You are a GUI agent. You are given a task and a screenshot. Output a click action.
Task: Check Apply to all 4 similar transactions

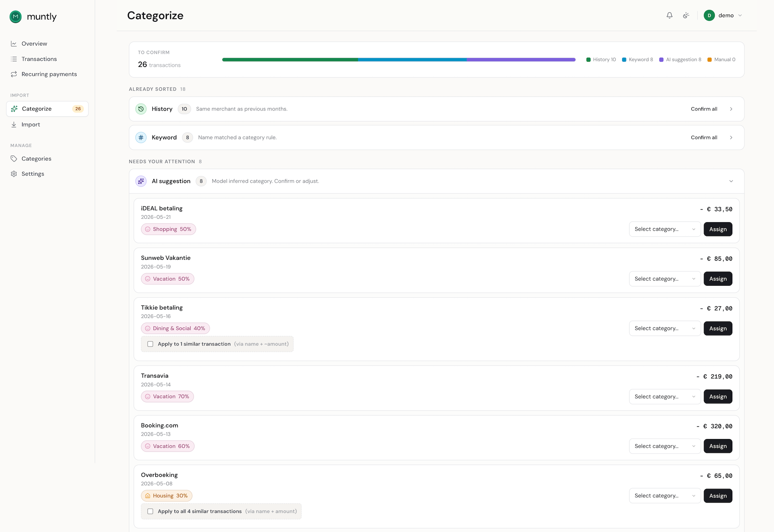[x=150, y=511]
